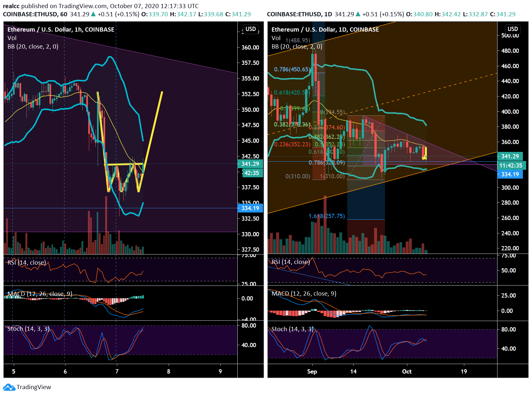Click the date 5 on the 1h time axis
This screenshot has height=396, width=532.
pyautogui.click(x=13, y=372)
